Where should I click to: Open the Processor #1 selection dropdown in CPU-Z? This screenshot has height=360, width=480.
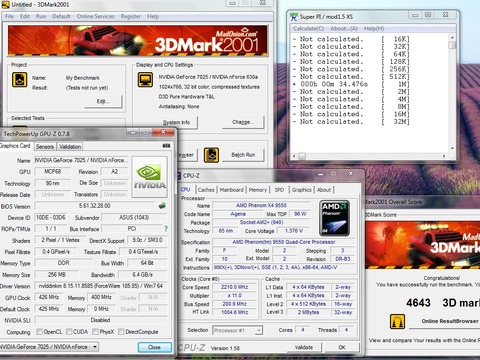tap(258, 330)
